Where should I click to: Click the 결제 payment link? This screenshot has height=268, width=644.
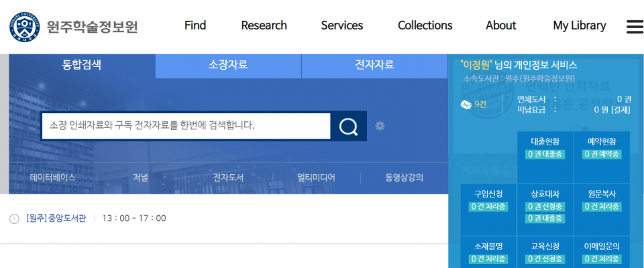pyautogui.click(x=621, y=110)
